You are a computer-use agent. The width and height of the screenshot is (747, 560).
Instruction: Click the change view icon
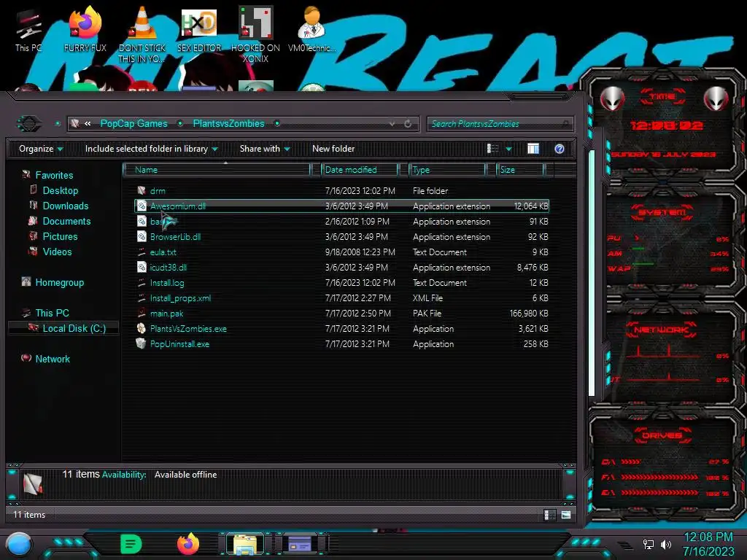pyautogui.click(x=492, y=149)
